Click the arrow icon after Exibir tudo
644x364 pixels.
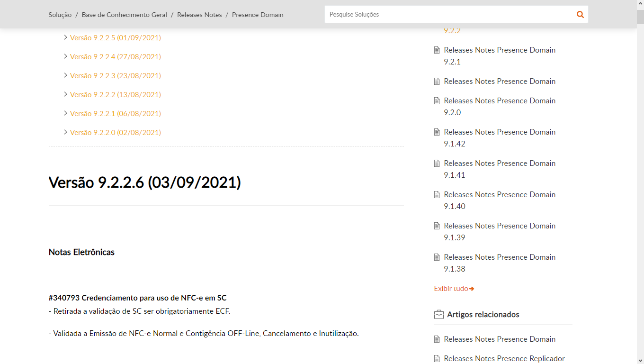click(x=472, y=289)
